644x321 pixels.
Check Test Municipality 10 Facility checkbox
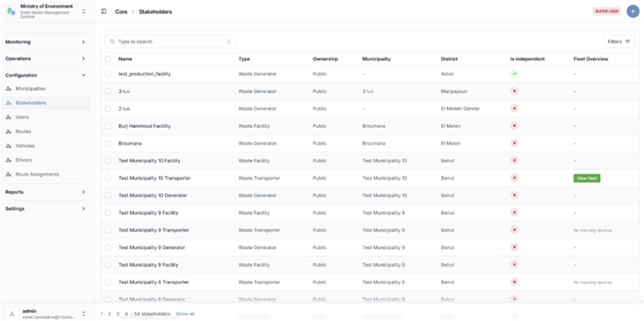point(107,160)
